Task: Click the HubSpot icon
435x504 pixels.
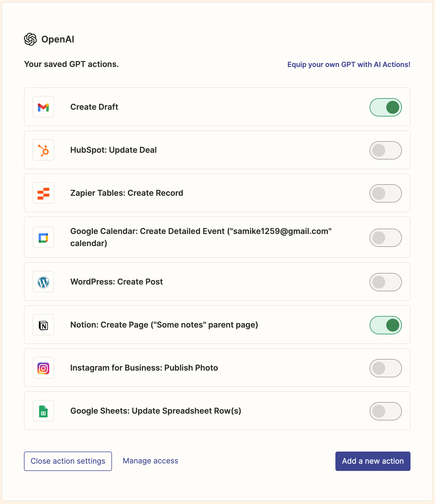Action: [x=43, y=150]
